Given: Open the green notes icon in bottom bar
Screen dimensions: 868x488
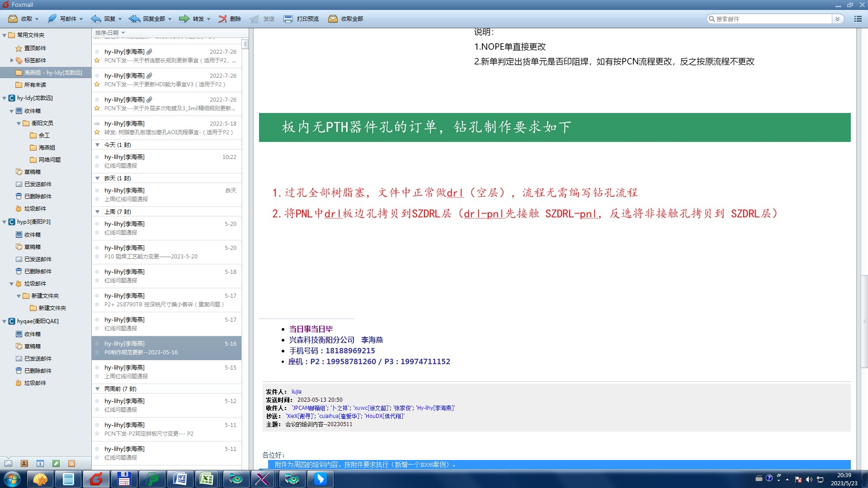Looking at the screenshot, I should (56, 464).
